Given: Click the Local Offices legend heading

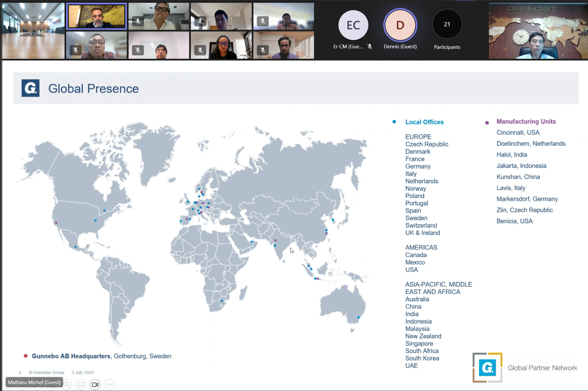Looking at the screenshot, I should [x=424, y=122].
